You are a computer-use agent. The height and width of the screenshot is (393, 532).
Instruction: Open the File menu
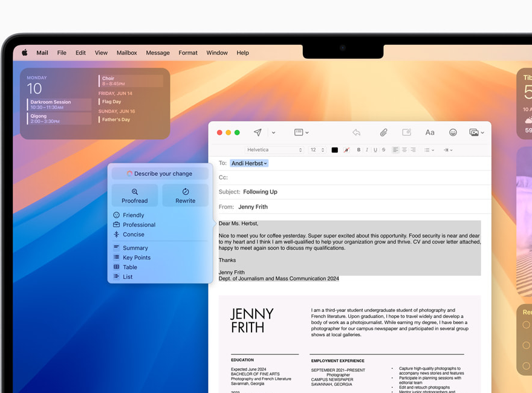point(62,53)
